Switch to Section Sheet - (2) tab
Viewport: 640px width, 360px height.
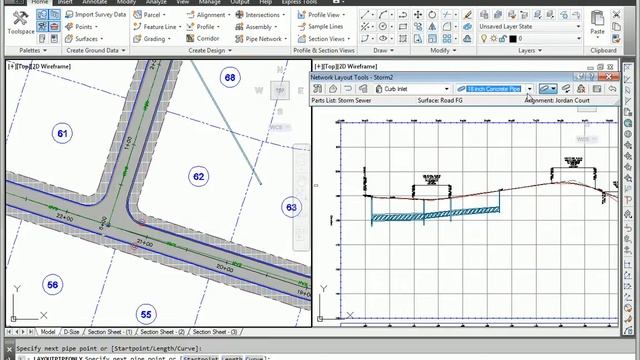(x=162, y=332)
